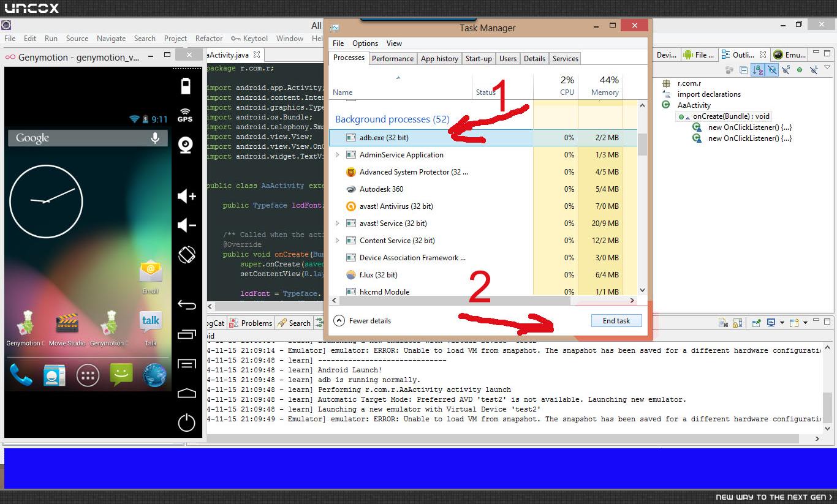Expand the Content Service process row
837x504 pixels.
coord(337,241)
